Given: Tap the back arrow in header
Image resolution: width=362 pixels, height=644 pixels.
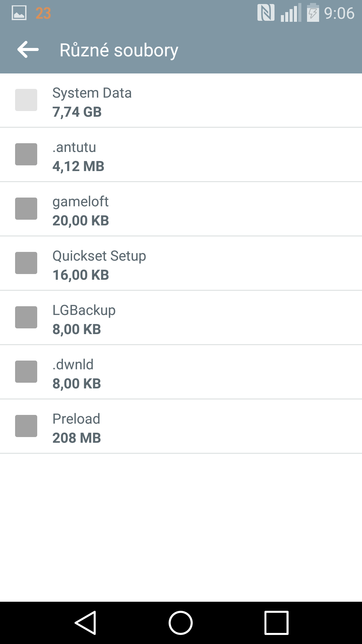Looking at the screenshot, I should point(28,50).
